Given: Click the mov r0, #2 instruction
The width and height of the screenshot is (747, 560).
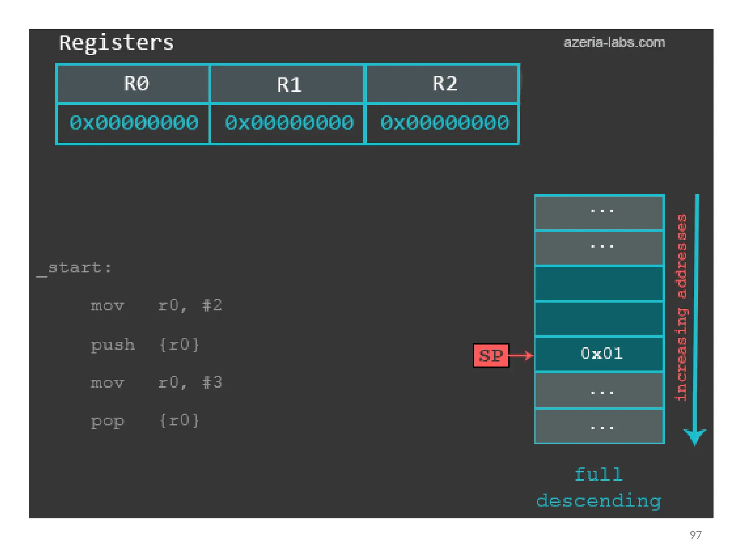Looking at the screenshot, I should [156, 306].
